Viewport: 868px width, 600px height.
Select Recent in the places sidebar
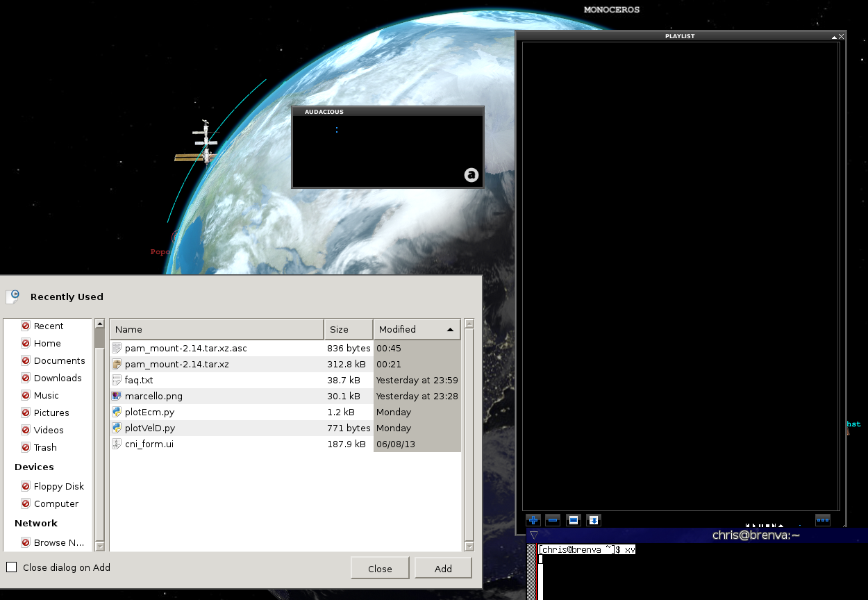click(49, 326)
